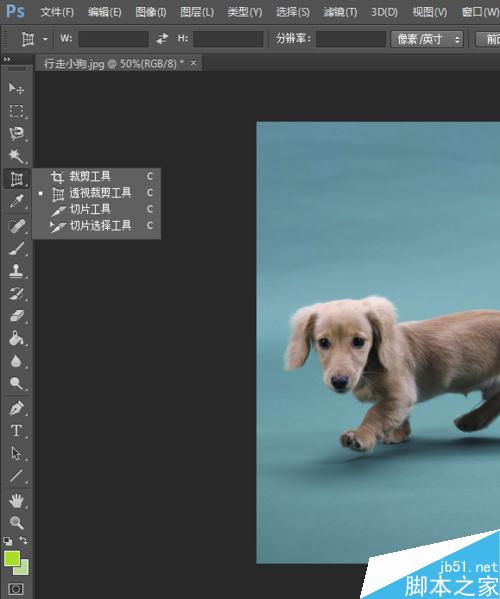This screenshot has width=500, height=599.
Task: Reset default foreground and background colors
Action: pyautogui.click(x=8, y=541)
